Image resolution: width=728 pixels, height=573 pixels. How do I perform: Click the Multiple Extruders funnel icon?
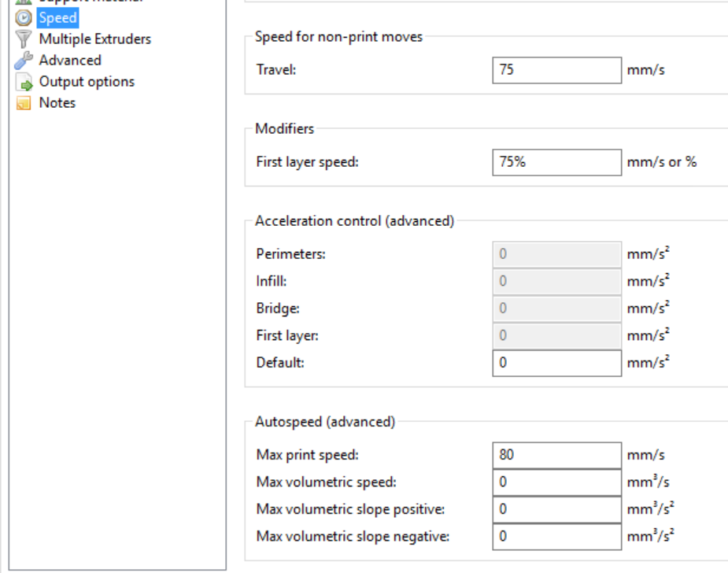[x=24, y=39]
